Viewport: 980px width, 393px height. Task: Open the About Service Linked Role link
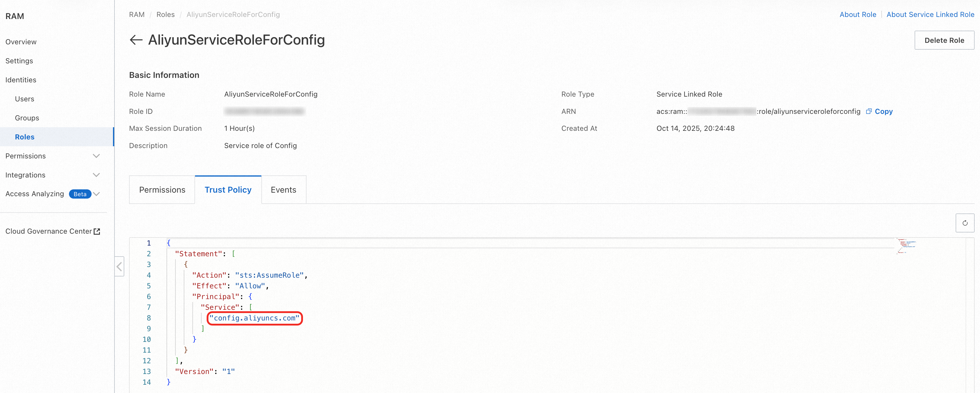click(930, 15)
